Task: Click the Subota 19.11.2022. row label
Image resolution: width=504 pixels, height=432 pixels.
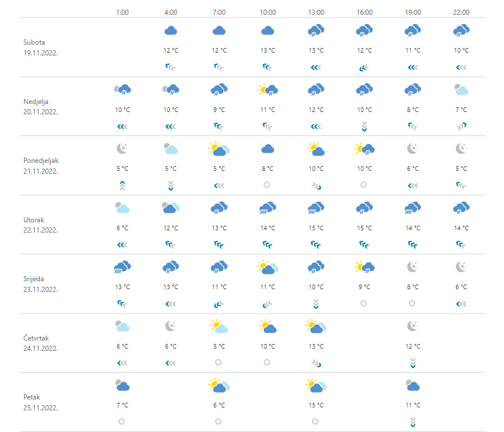Action: click(x=40, y=47)
